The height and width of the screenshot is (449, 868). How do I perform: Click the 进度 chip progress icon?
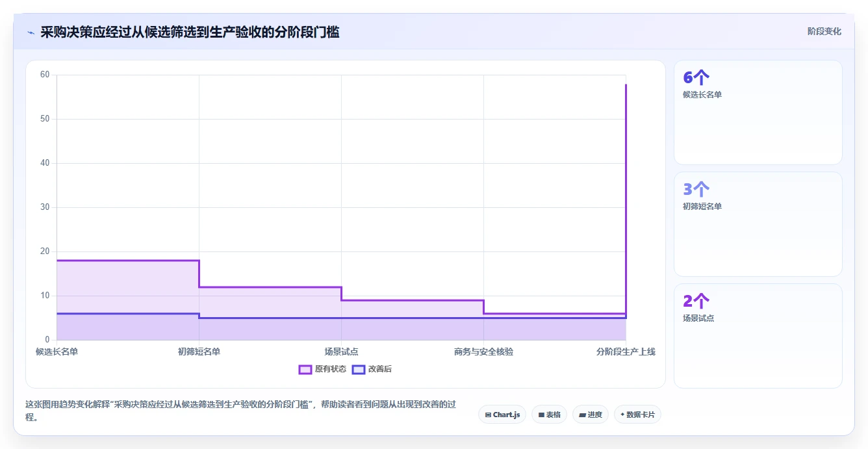(x=582, y=415)
